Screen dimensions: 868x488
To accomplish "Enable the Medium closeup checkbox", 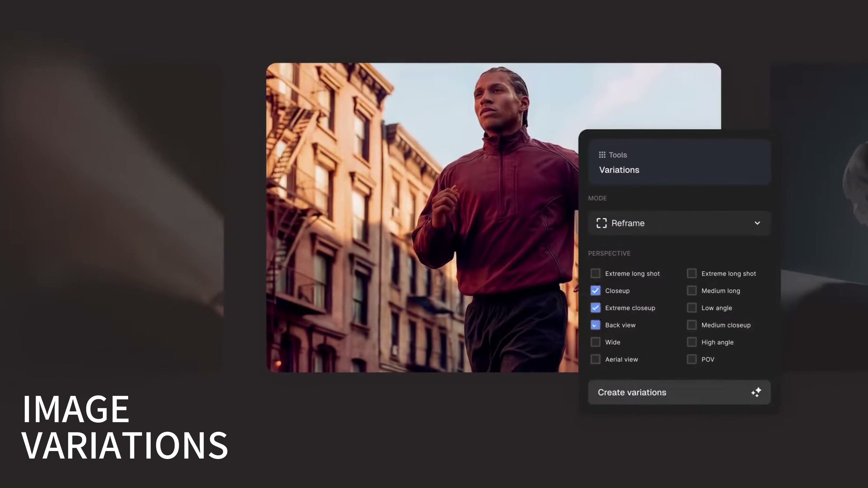I will [x=692, y=325].
